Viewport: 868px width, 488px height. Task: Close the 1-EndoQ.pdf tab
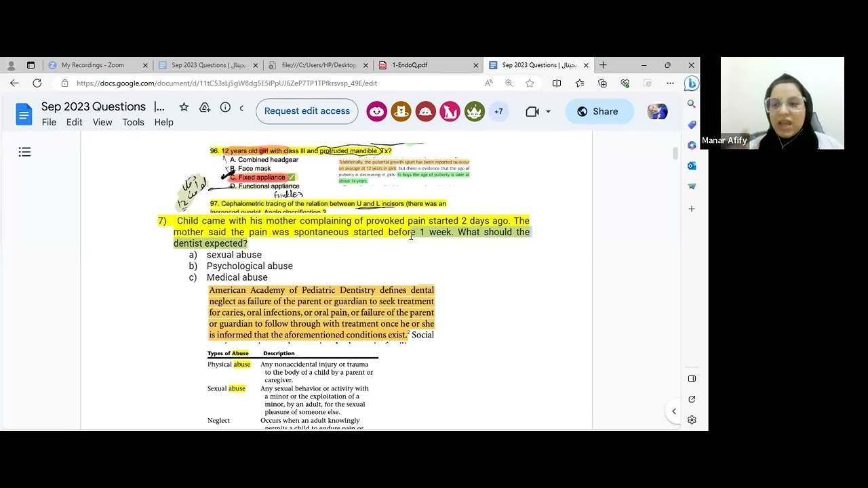475,65
